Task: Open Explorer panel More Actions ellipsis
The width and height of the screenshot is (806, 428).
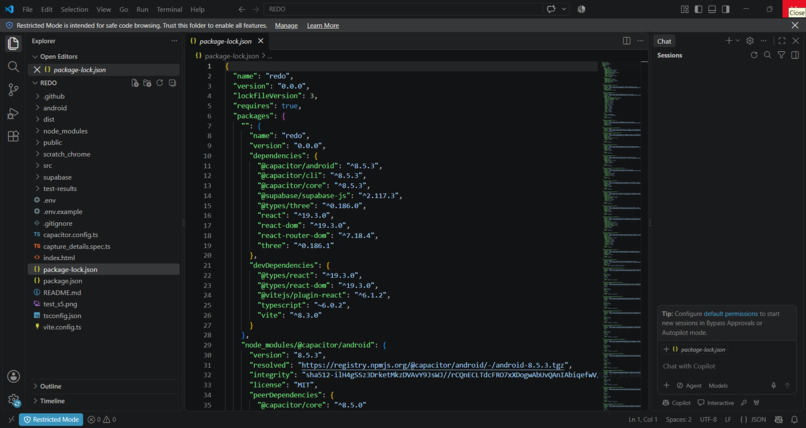Action: 174,41
